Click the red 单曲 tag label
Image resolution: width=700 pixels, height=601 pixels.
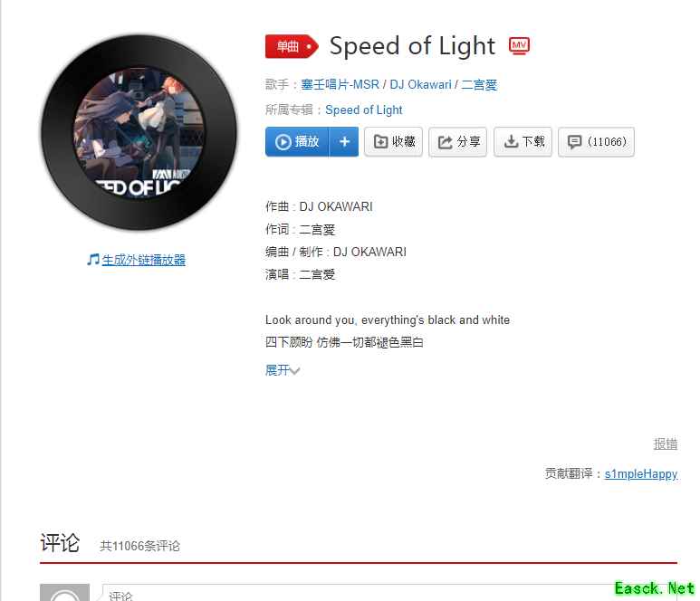coord(292,46)
